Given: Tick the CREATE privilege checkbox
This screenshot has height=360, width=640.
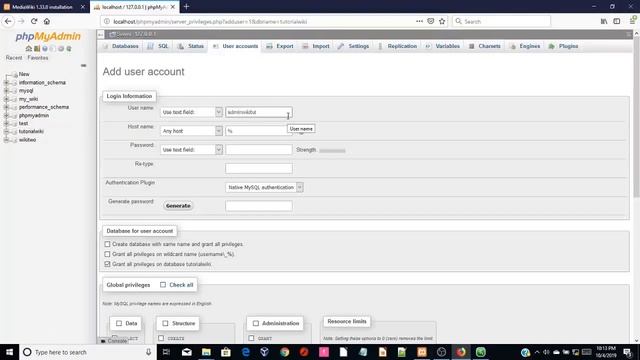Looking at the screenshot, I should pyautogui.click(x=161, y=338).
